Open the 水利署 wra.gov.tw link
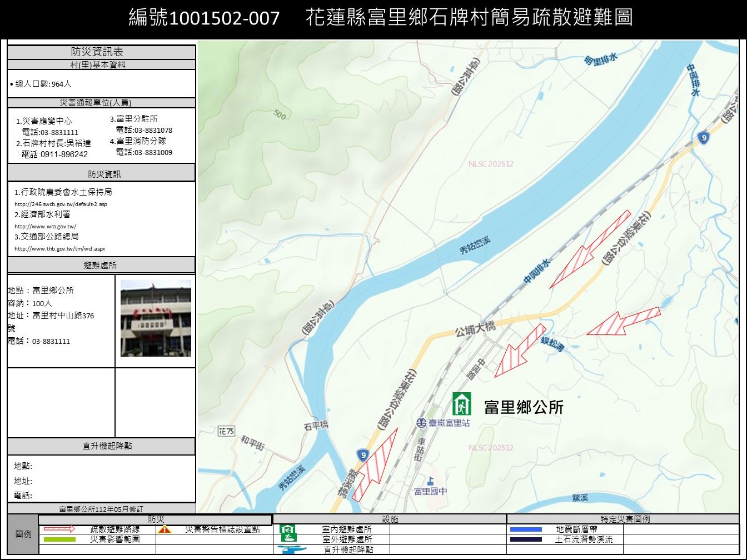Screen dimensions: 747x560 click(46, 226)
